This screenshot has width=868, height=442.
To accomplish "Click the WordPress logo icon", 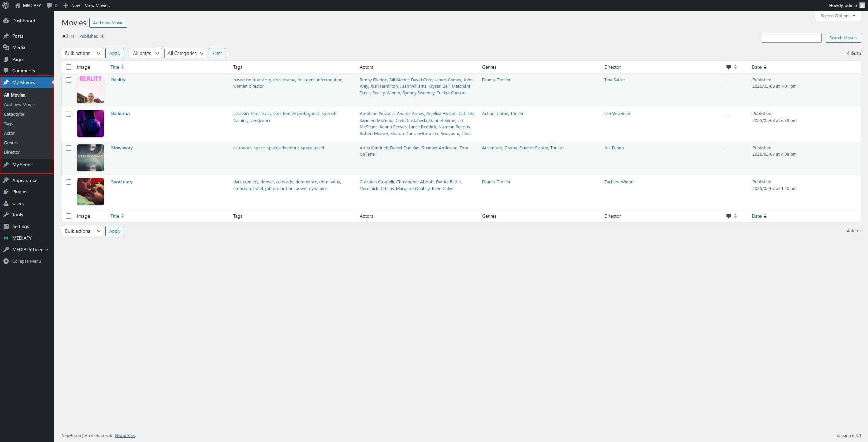I will [x=6, y=5].
